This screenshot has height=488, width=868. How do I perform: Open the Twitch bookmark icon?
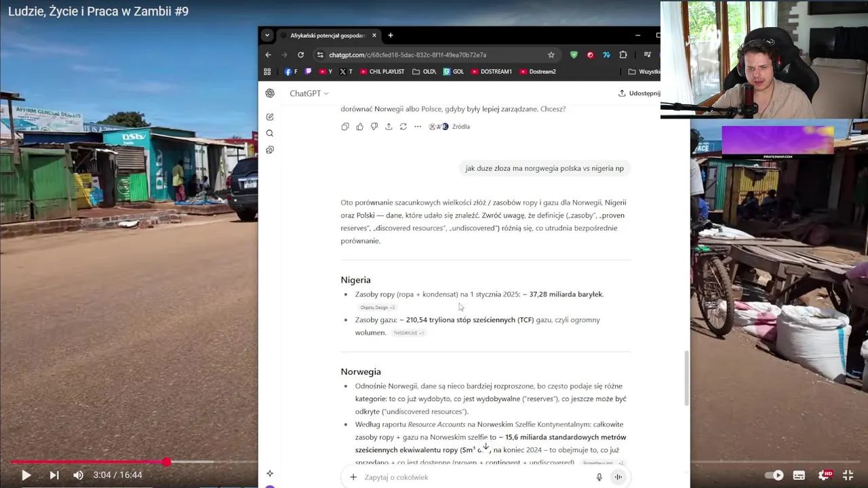coord(309,72)
